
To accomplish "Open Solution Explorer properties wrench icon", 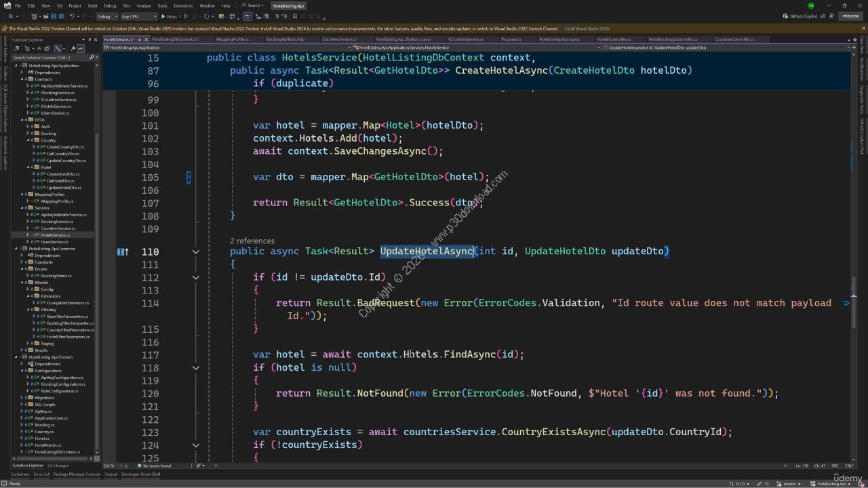I will pos(71,49).
